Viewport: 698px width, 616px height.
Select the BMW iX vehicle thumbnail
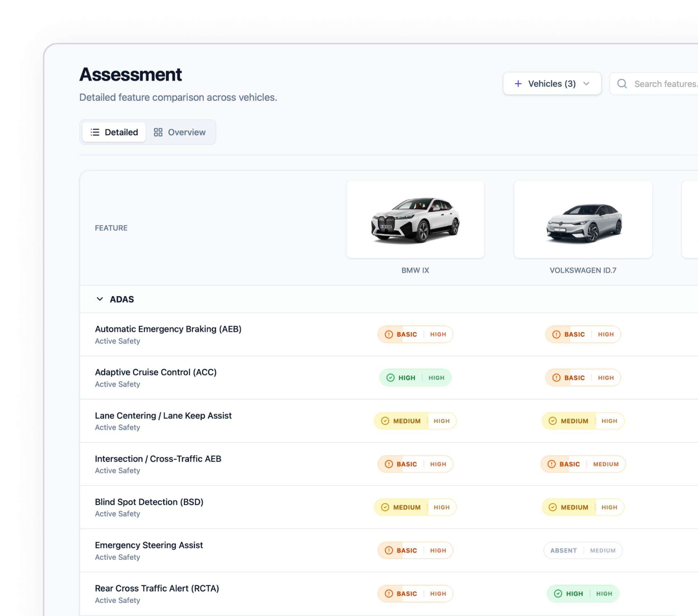click(x=415, y=219)
